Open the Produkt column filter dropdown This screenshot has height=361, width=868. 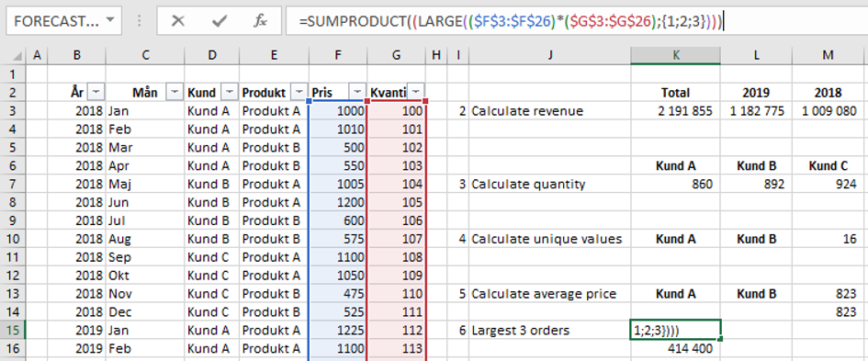[299, 92]
